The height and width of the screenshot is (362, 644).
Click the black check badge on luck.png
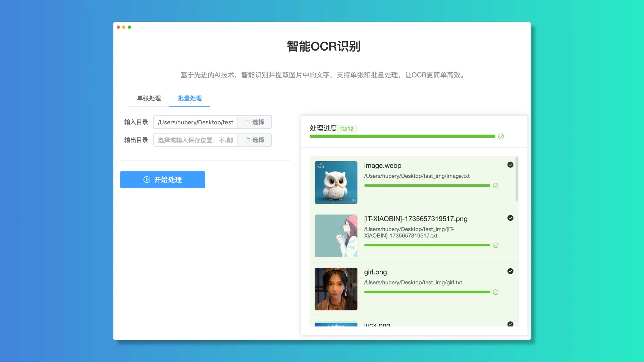[510, 324]
